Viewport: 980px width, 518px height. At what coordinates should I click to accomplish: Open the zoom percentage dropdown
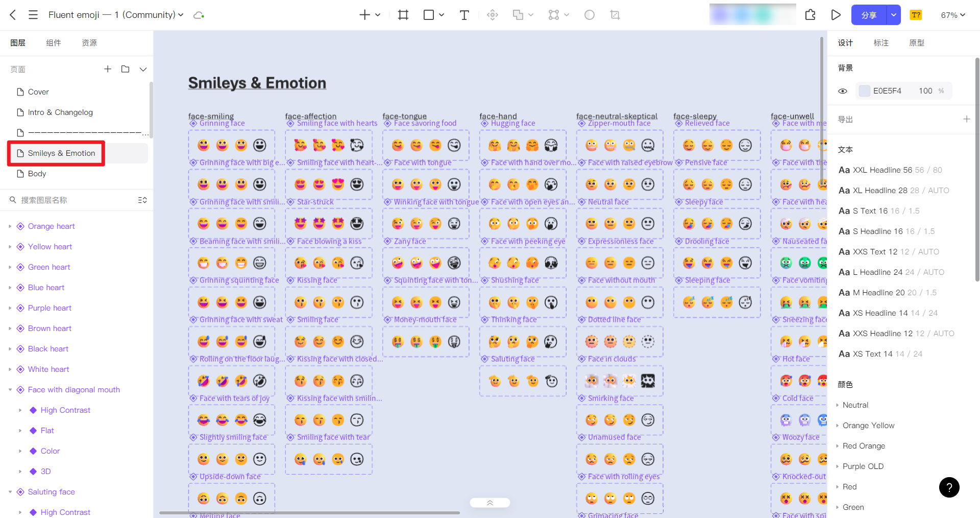[x=952, y=15]
